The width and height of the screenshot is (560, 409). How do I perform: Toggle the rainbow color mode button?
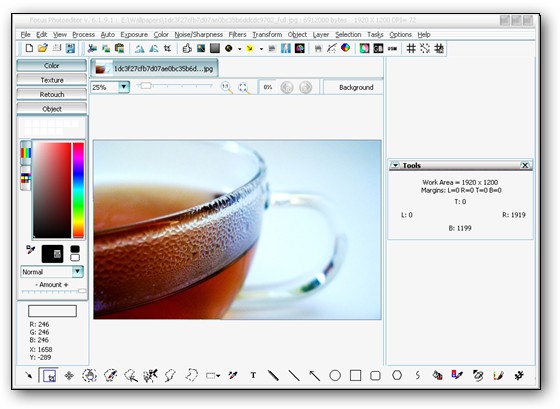26,153
